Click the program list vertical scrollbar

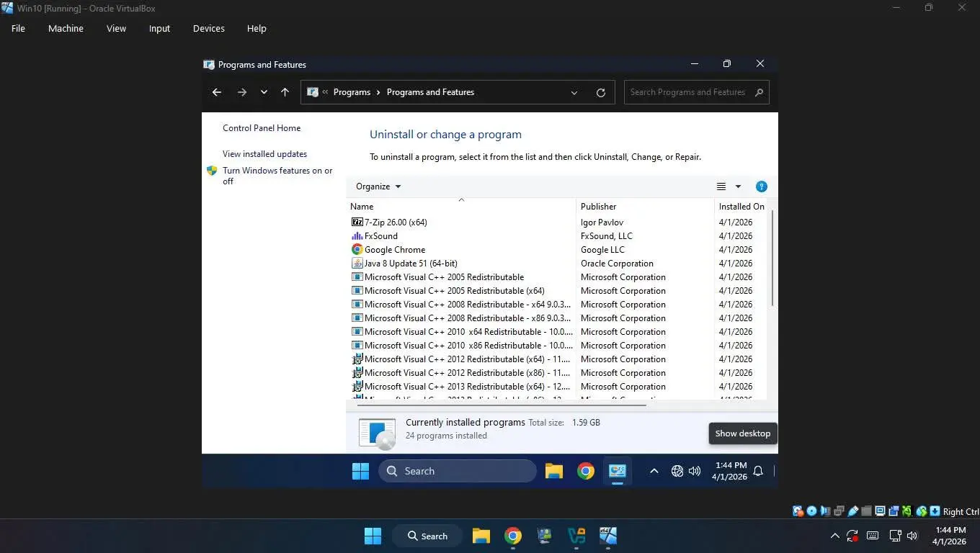pos(772,259)
